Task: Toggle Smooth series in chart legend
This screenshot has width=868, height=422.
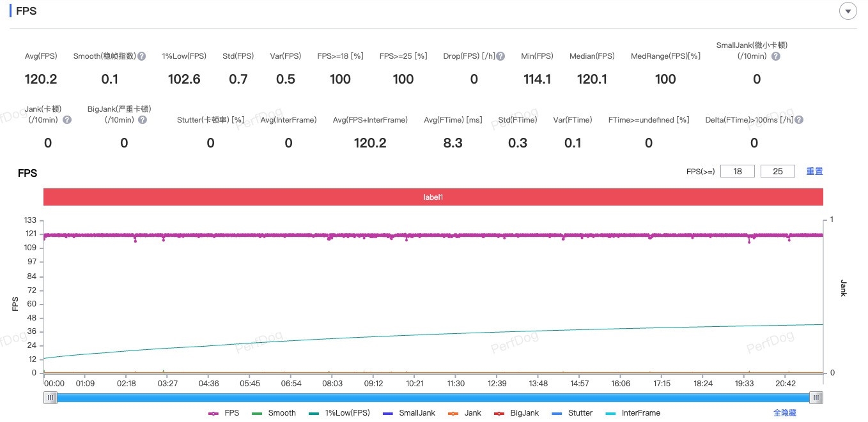Action: [x=274, y=413]
